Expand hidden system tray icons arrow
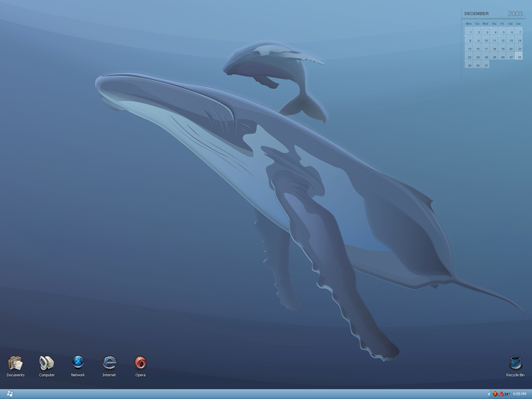Viewport: 532px width, 399px height. [x=489, y=394]
